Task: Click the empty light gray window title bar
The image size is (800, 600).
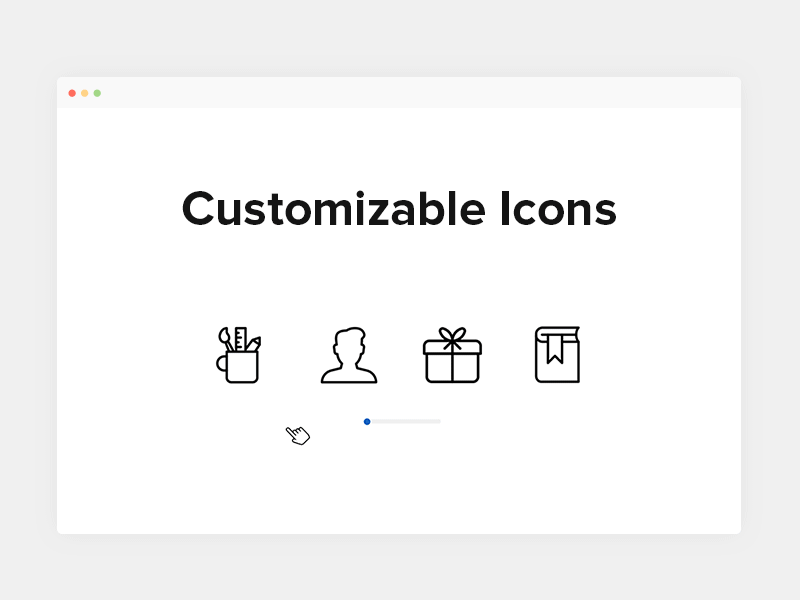Action: coord(418,93)
